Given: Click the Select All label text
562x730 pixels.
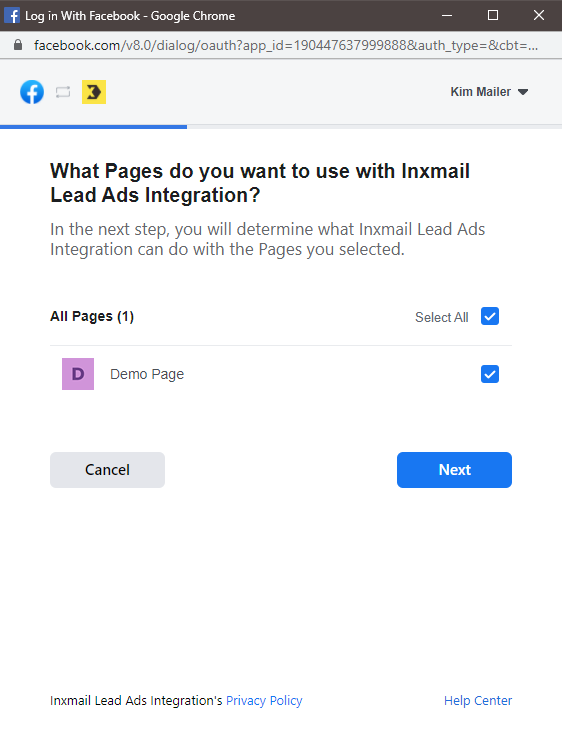Looking at the screenshot, I should pyautogui.click(x=441, y=317).
